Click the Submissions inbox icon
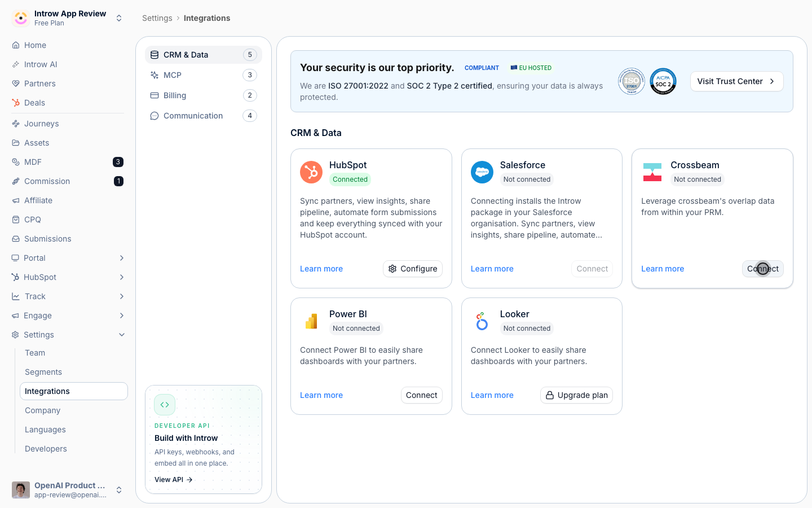This screenshot has height=508, width=812. click(16, 239)
